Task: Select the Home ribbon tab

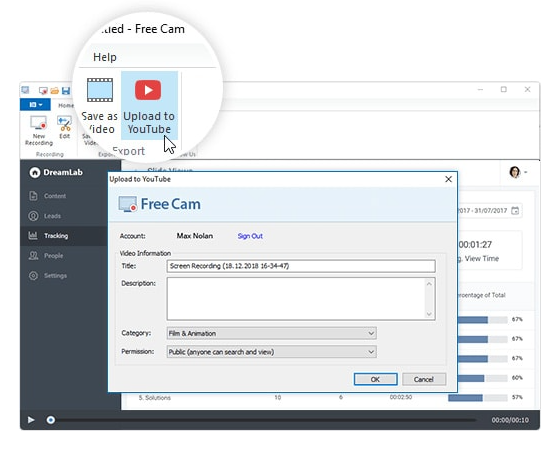Action: 66,105
